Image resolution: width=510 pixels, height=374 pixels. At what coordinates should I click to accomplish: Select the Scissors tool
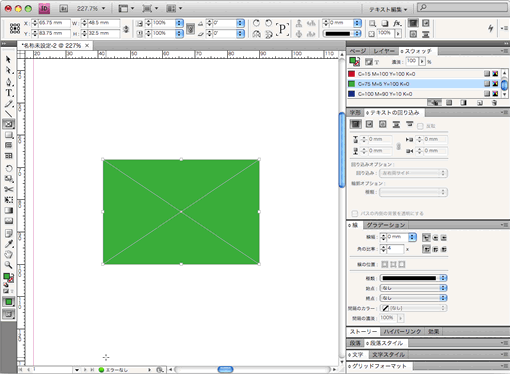(8, 189)
